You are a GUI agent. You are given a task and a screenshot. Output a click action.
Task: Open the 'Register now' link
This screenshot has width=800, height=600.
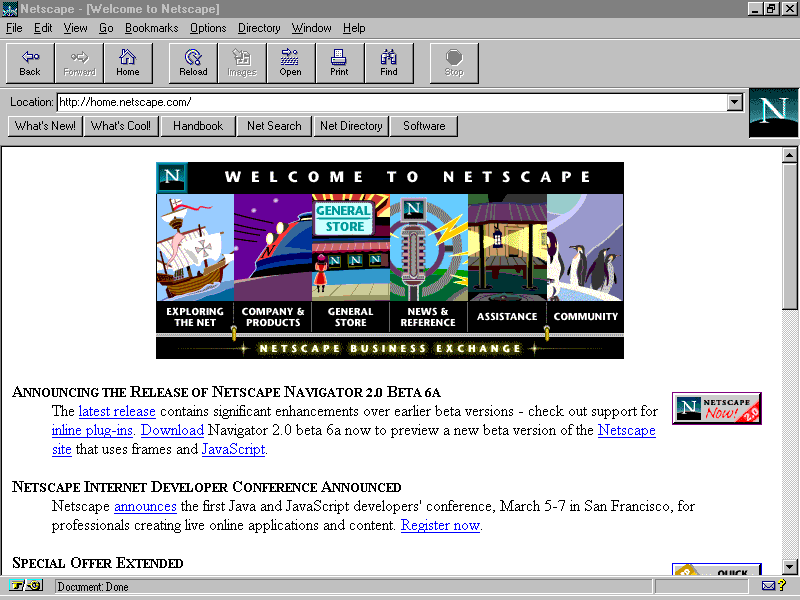click(x=440, y=525)
